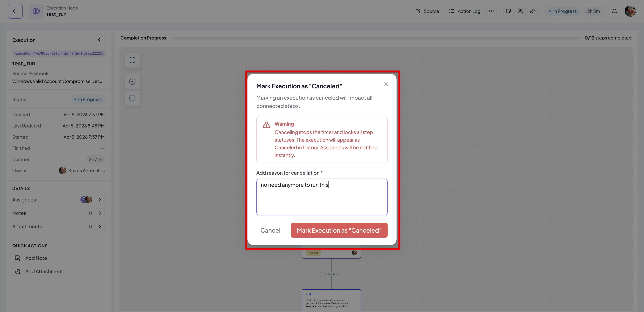Zoom in on the canvas with plus icon
The height and width of the screenshot is (312, 644).
(x=132, y=81)
